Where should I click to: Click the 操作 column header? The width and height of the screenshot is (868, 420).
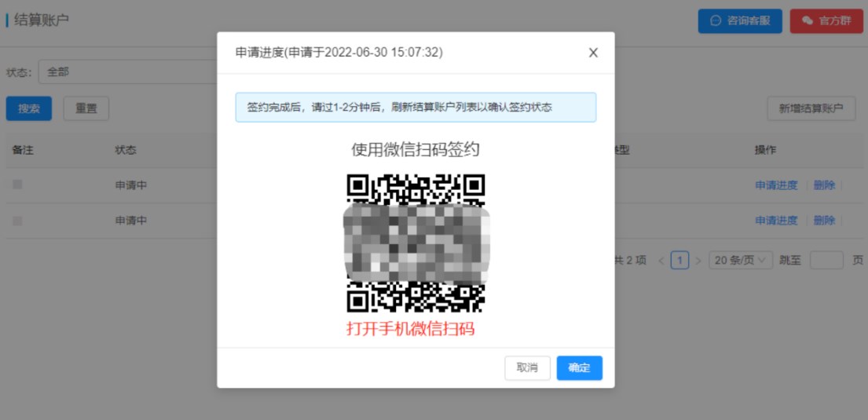pos(765,150)
